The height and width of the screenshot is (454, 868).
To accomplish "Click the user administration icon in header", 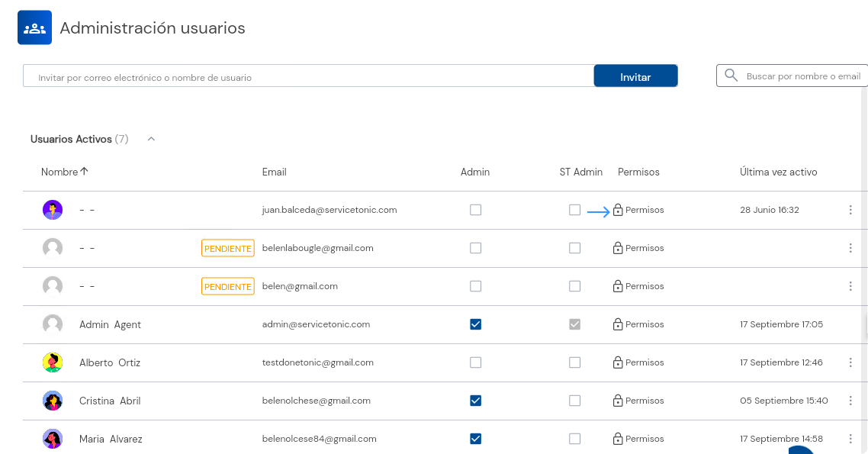I will pyautogui.click(x=34, y=28).
